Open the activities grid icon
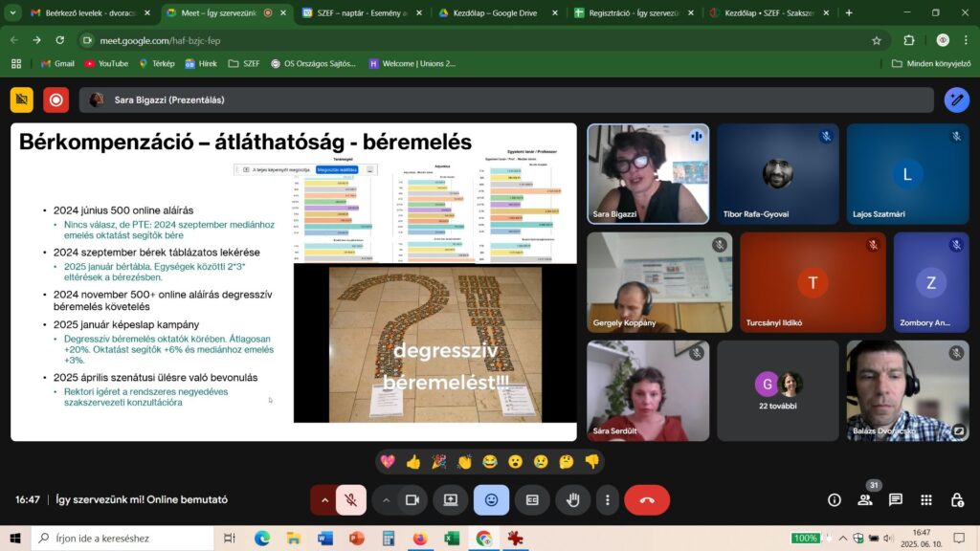980x551 pixels. (925, 499)
